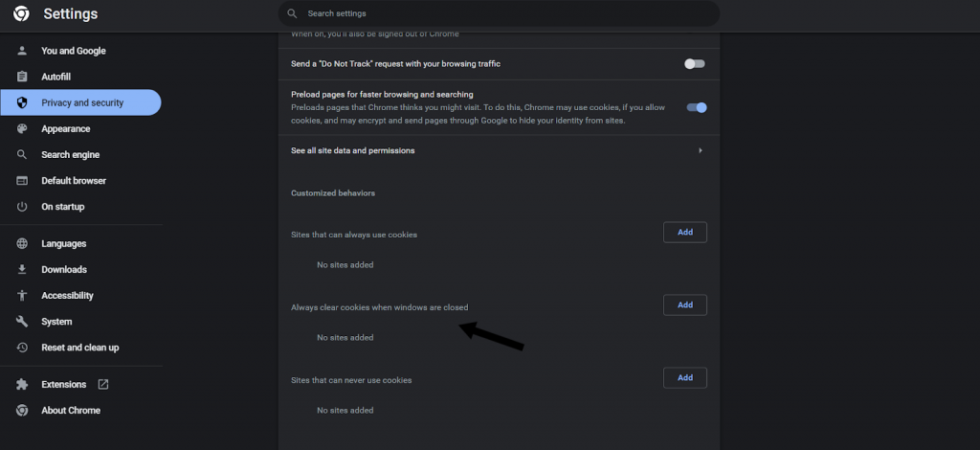This screenshot has height=450, width=980.
Task: Add site to always clear cookies on close
Action: [x=685, y=305]
